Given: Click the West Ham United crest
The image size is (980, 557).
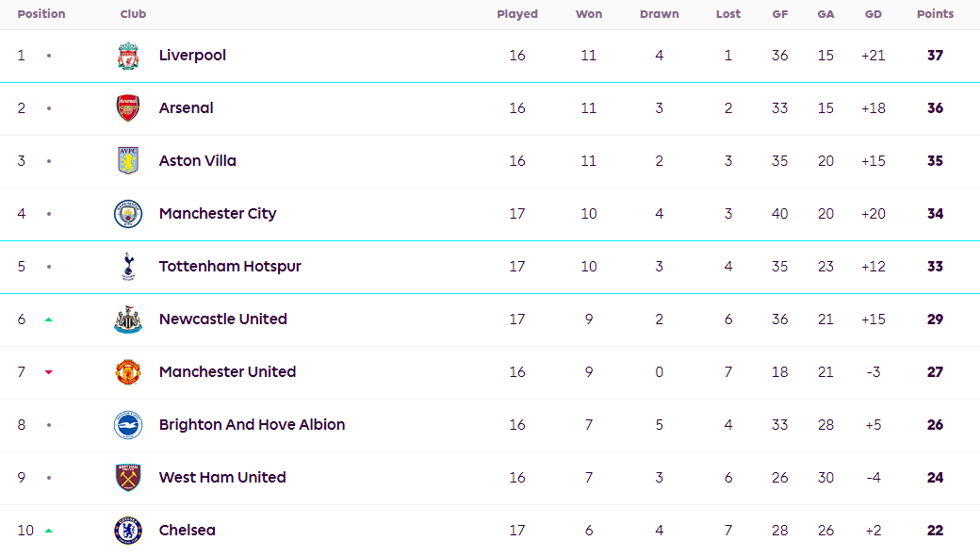Looking at the screenshot, I should pos(128,478).
